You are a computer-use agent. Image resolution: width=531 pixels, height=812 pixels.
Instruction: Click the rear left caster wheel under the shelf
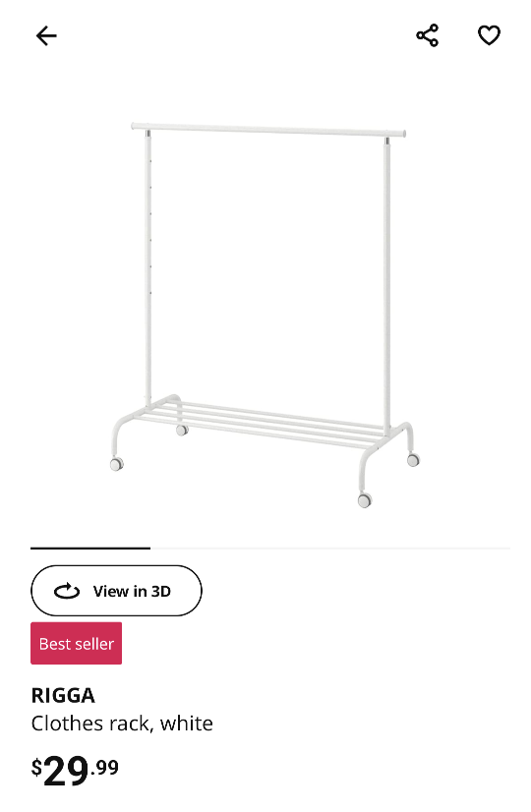182,430
